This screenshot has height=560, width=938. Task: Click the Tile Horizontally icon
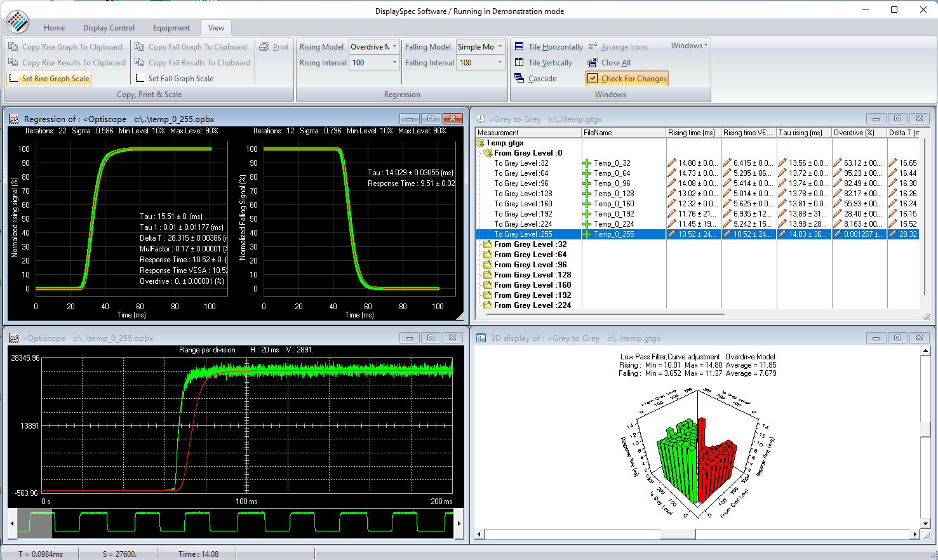519,47
